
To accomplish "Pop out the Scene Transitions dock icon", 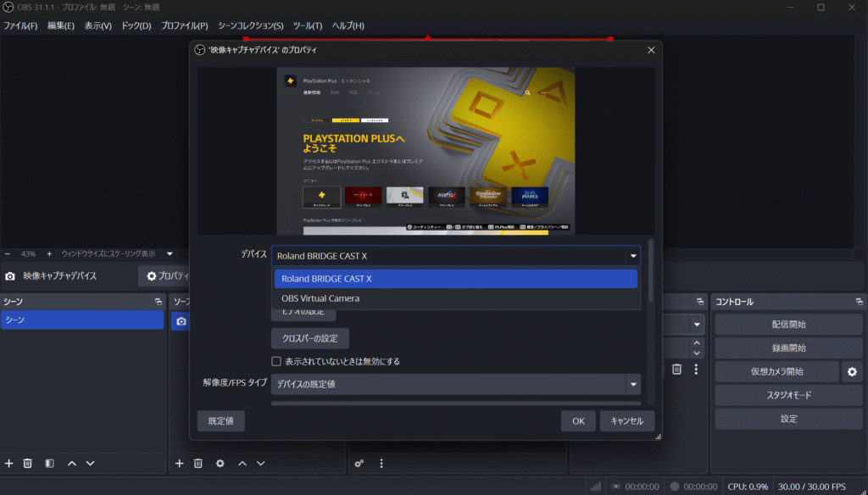I will click(699, 302).
